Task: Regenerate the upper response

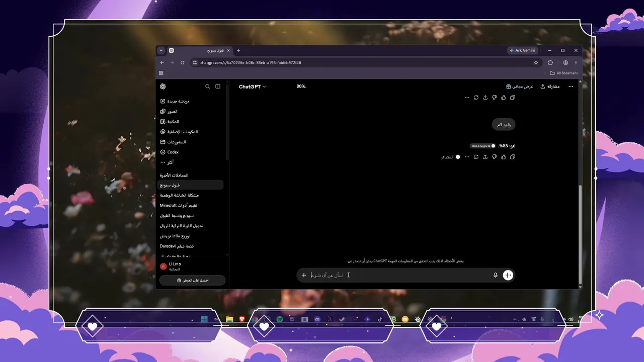Action: pos(476,98)
